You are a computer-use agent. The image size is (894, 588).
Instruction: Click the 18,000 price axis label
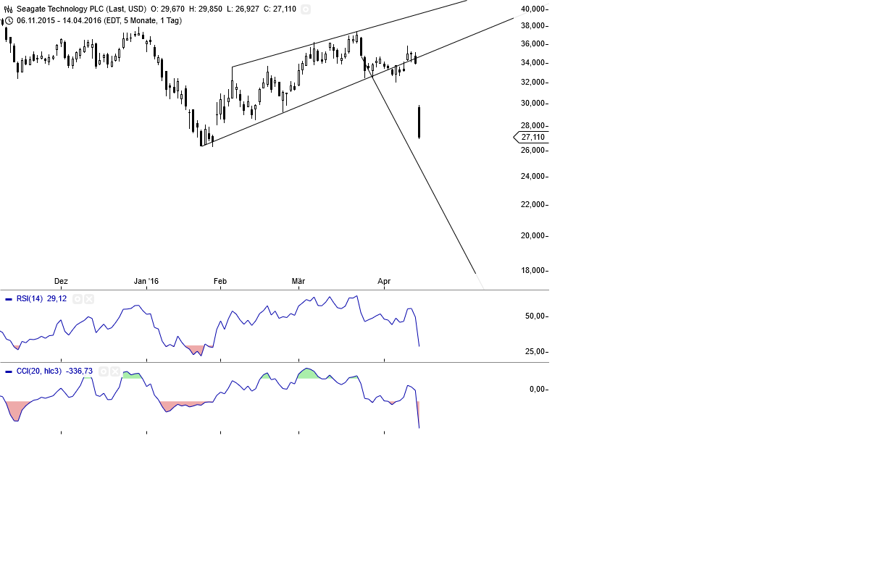[534, 270]
